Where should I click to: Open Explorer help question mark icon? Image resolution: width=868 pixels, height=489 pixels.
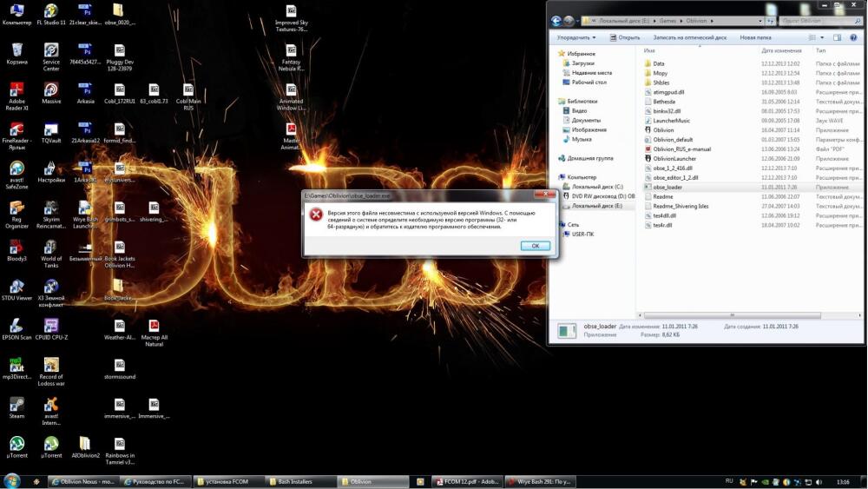point(853,37)
